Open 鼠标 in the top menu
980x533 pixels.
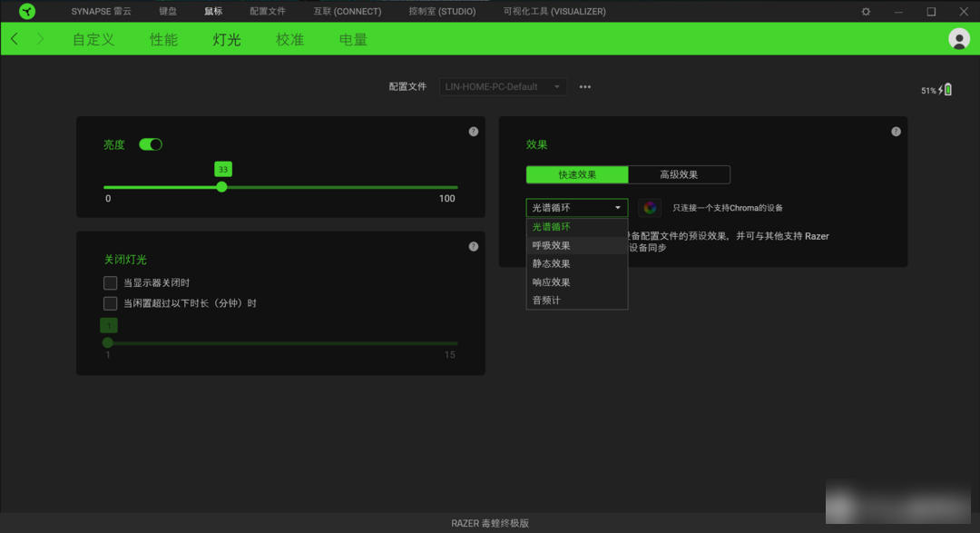pos(213,11)
